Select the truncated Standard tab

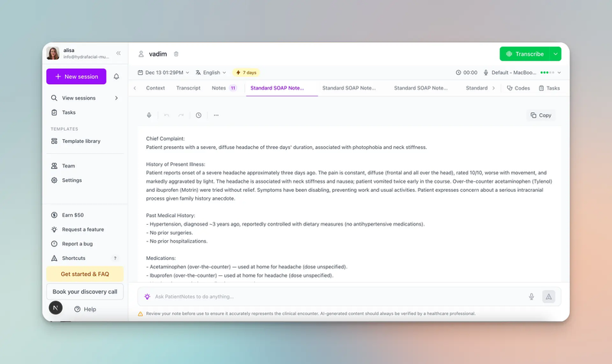(x=477, y=88)
